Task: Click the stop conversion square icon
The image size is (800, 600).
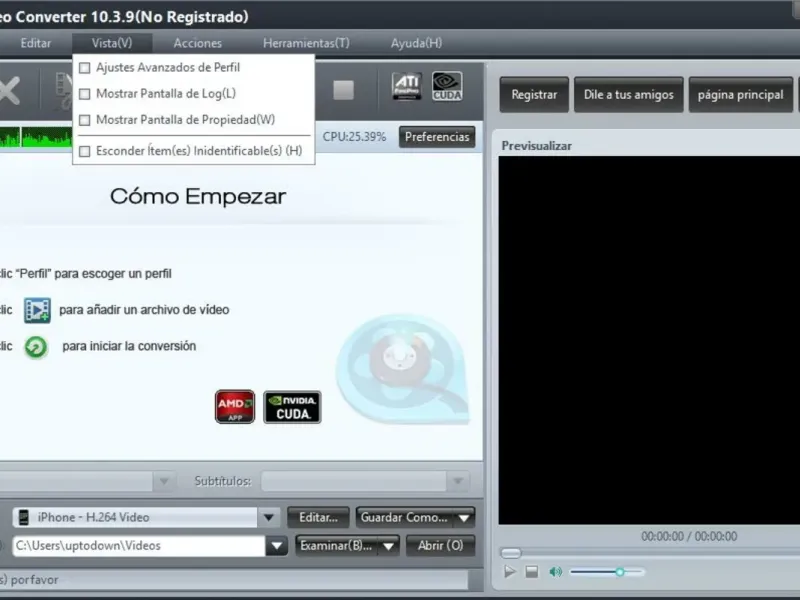Action: [343, 90]
